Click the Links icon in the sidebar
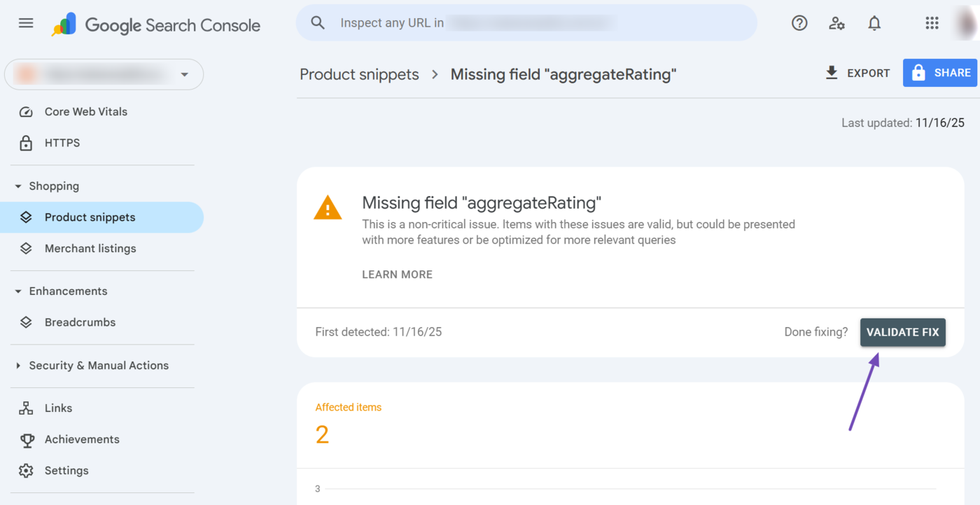Image resolution: width=980 pixels, height=505 pixels. [26, 408]
